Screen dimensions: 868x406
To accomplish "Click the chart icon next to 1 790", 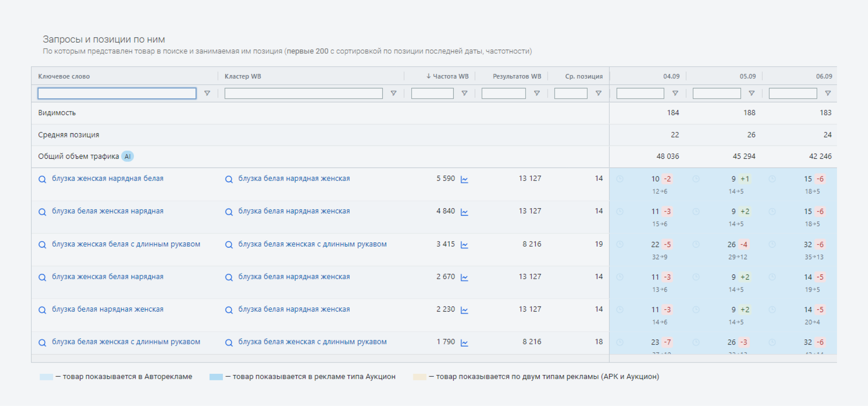I will [x=464, y=343].
